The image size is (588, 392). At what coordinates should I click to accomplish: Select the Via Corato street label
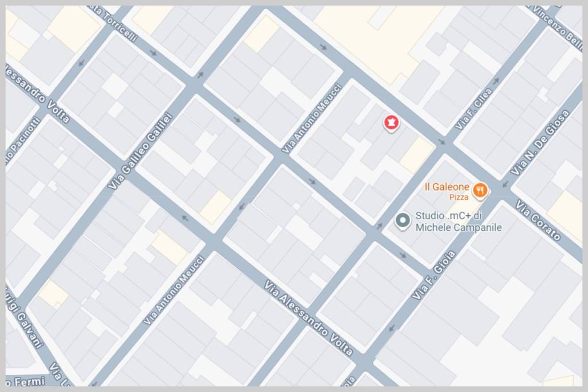[538, 220]
